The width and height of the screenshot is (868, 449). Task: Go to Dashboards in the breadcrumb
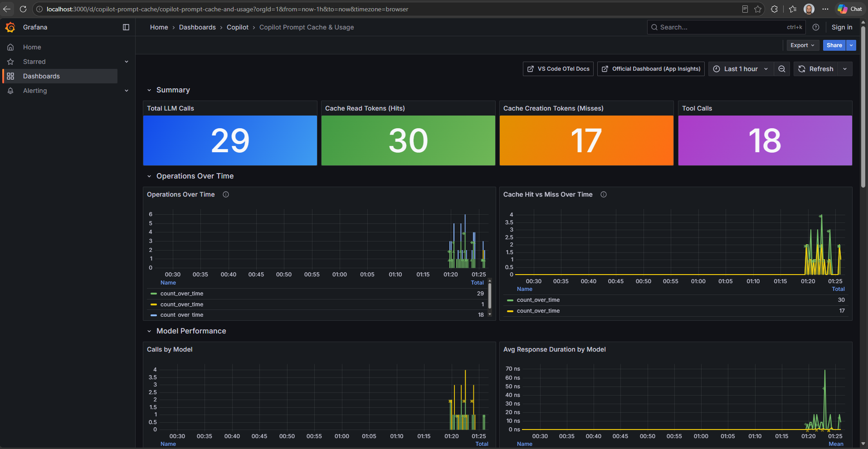[x=197, y=27]
